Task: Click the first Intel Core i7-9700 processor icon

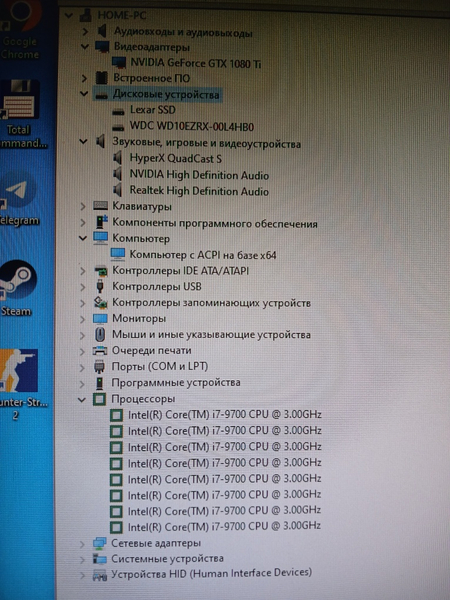Action: point(116,415)
